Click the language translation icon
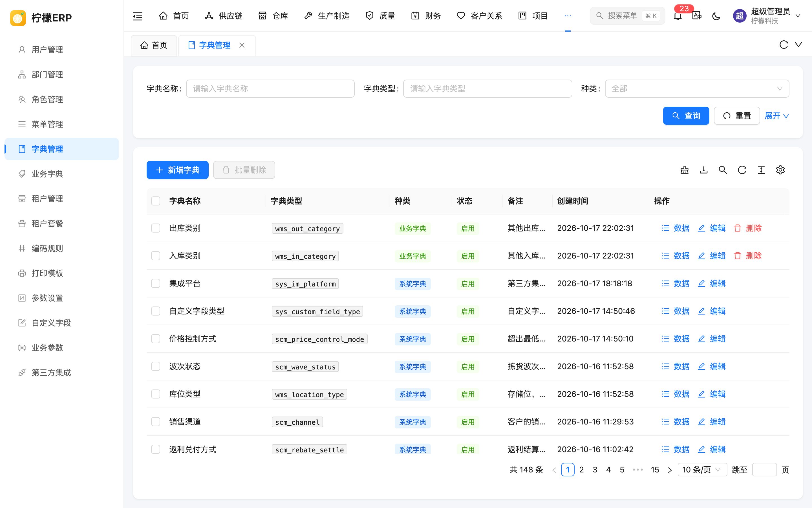Image resolution: width=812 pixels, height=508 pixels. click(697, 16)
